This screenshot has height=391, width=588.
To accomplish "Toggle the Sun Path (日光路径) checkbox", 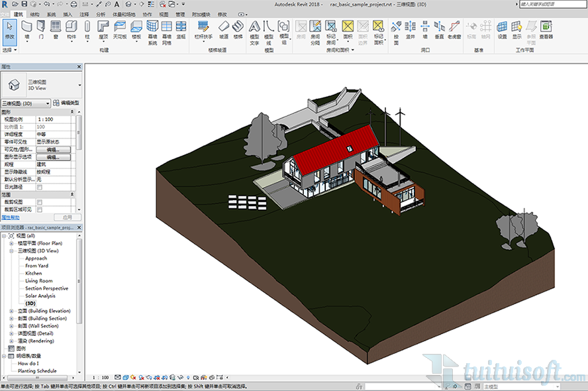I will point(40,187).
